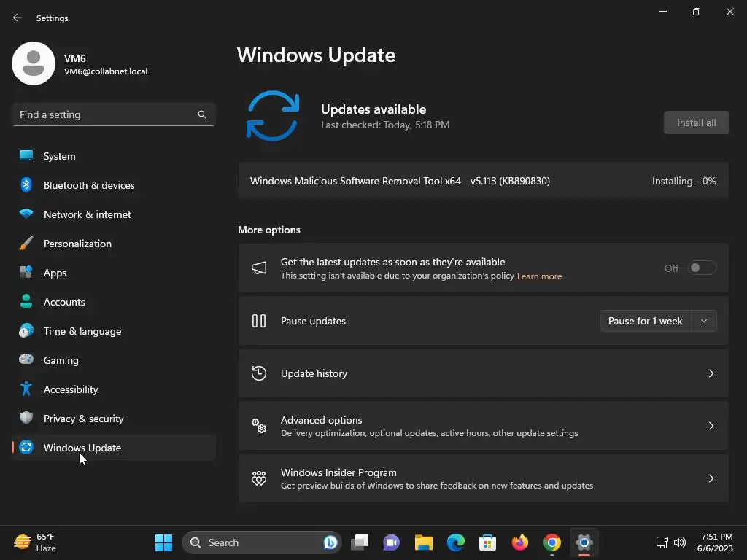Open Microsoft Store from the taskbar

click(487, 542)
